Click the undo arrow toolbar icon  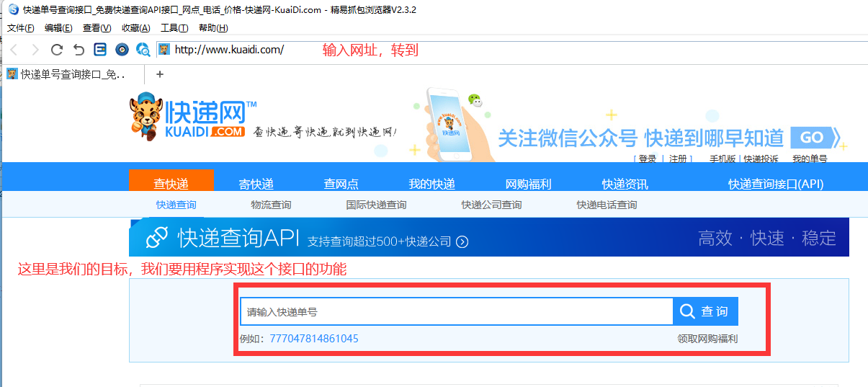click(x=79, y=50)
